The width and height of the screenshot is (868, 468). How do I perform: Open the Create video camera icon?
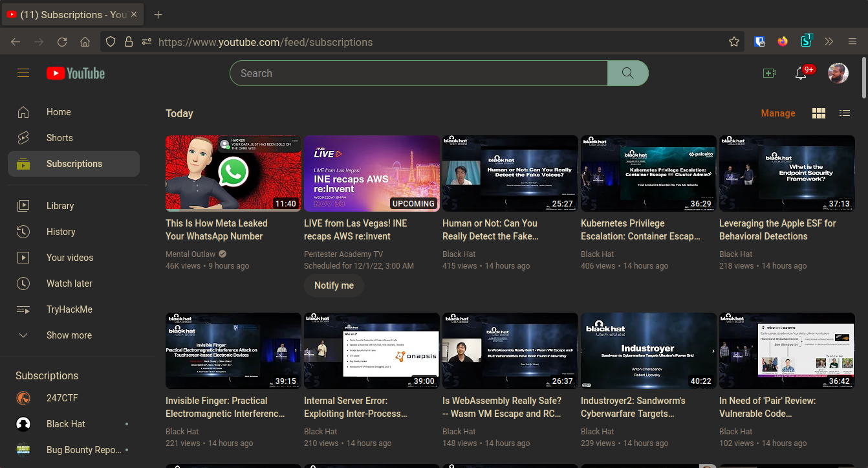pos(769,73)
